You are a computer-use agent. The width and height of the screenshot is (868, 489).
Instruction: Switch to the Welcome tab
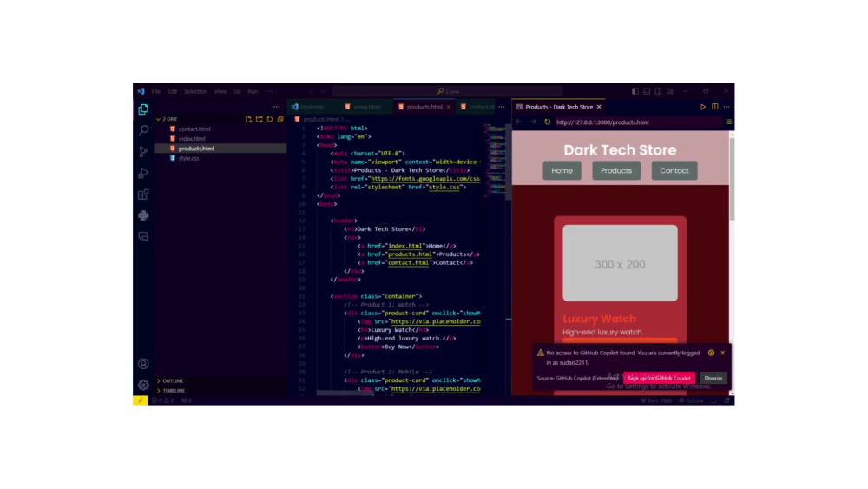pyautogui.click(x=312, y=107)
